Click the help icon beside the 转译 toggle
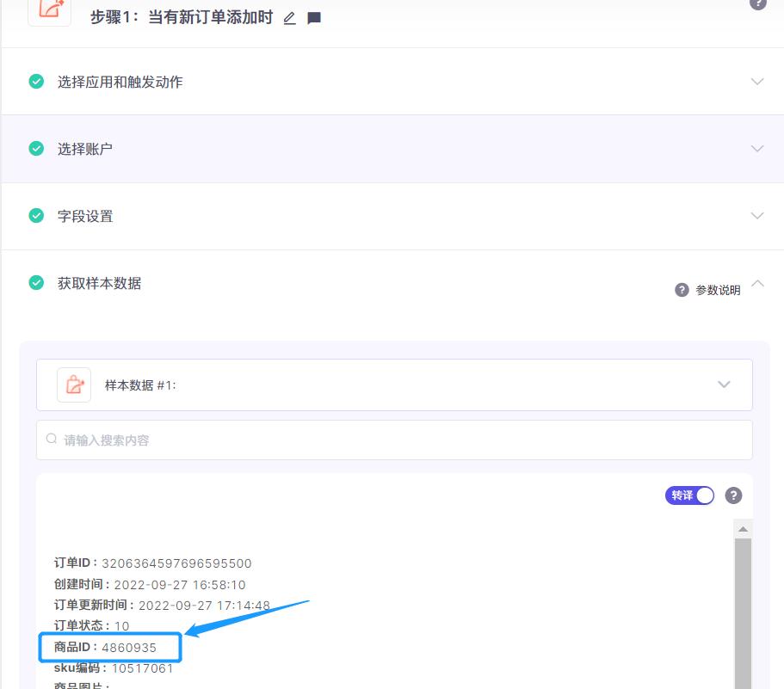 click(x=733, y=495)
